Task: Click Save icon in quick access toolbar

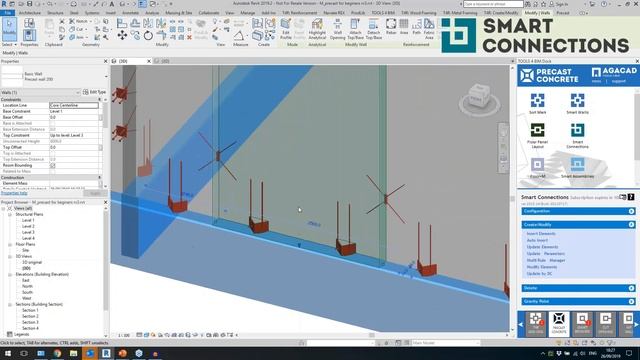Action: pyautogui.click(x=29, y=4)
